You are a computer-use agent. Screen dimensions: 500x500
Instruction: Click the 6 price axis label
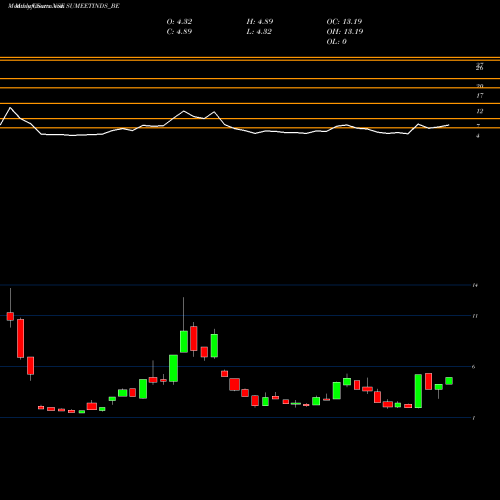[474, 367]
